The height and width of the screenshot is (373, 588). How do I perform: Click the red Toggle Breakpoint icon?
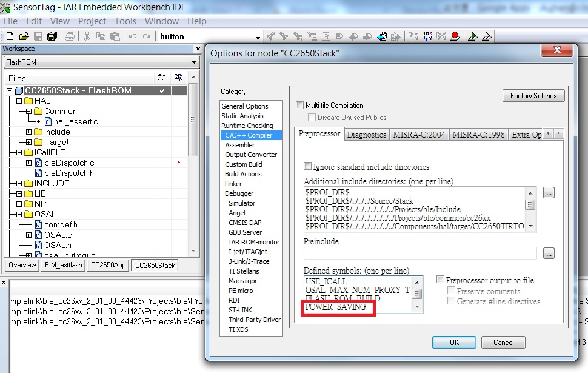(x=455, y=36)
